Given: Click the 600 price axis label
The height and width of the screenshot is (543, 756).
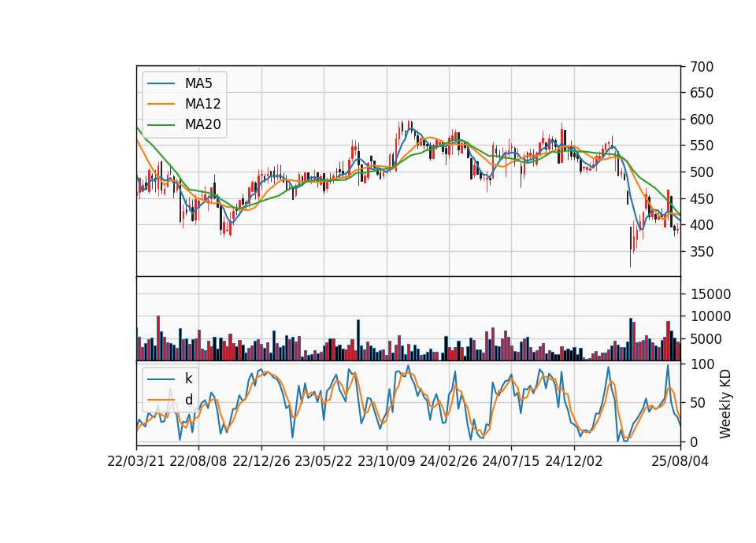Looking at the screenshot, I should point(702,120).
